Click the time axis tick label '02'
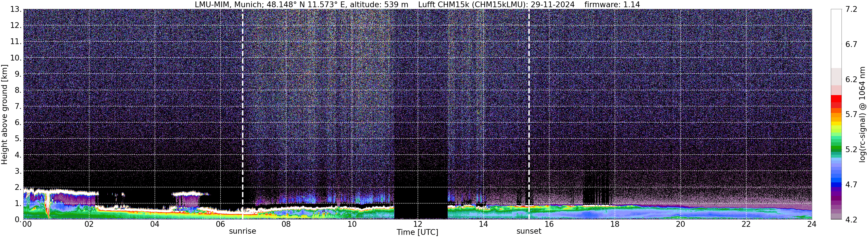The width and height of the screenshot is (868, 238). (x=89, y=224)
